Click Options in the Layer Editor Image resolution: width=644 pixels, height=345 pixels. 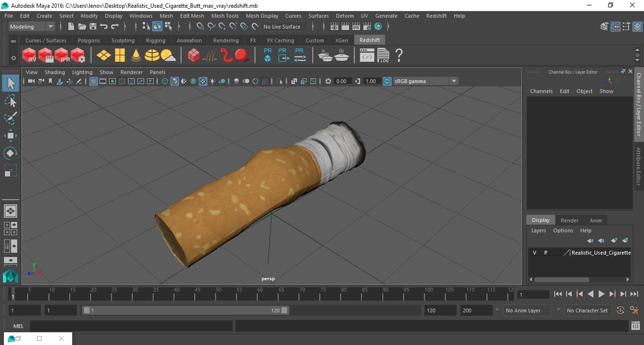click(x=563, y=231)
